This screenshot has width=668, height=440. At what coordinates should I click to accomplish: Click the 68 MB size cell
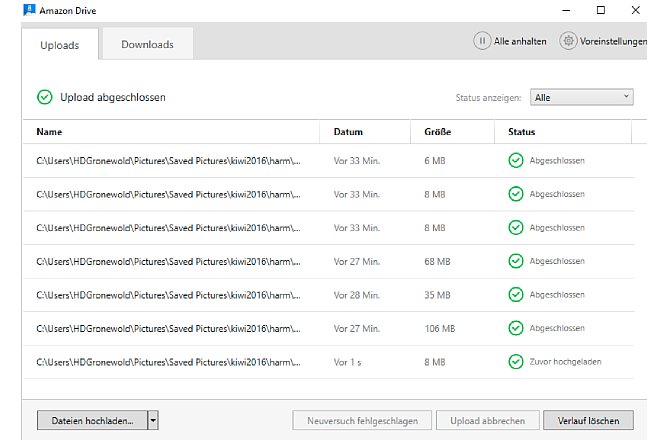pyautogui.click(x=437, y=262)
